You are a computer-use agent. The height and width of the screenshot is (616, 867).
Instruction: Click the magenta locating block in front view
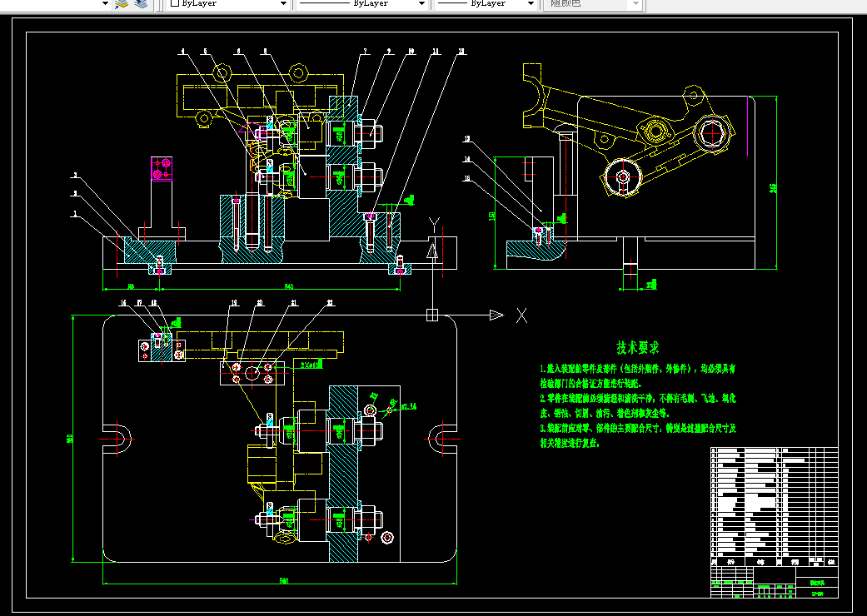pyautogui.click(x=162, y=168)
